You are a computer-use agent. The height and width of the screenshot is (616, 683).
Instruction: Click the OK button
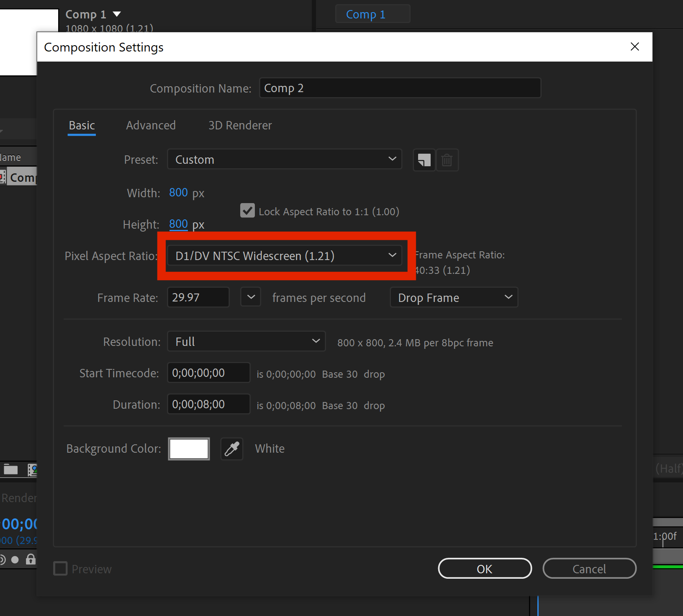click(x=484, y=568)
